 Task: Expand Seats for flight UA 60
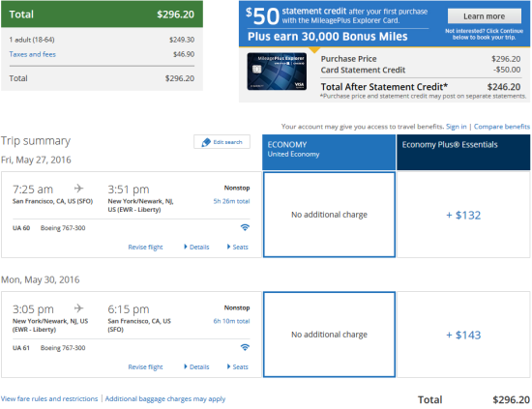[x=238, y=247]
